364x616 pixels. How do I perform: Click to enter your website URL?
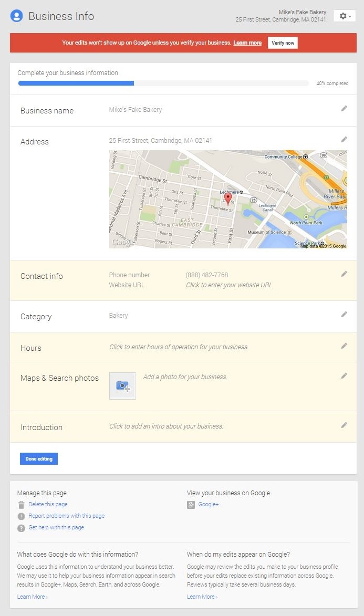point(230,285)
